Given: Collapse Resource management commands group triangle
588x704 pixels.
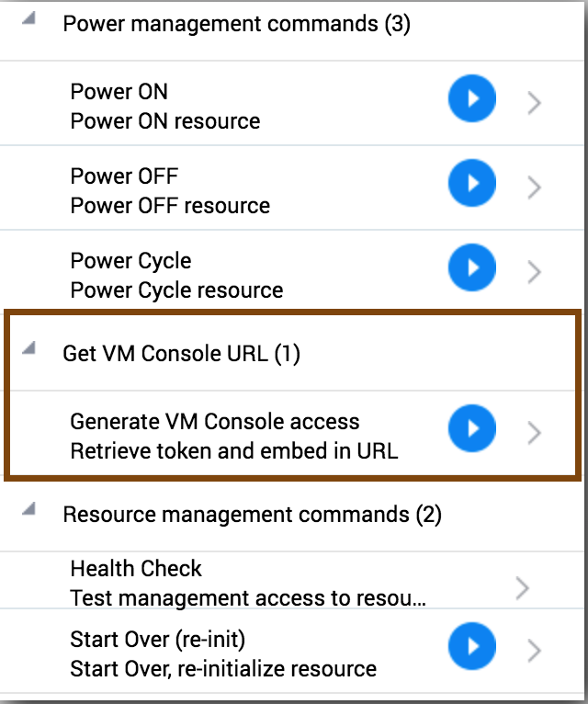Looking at the screenshot, I should coord(28,509).
